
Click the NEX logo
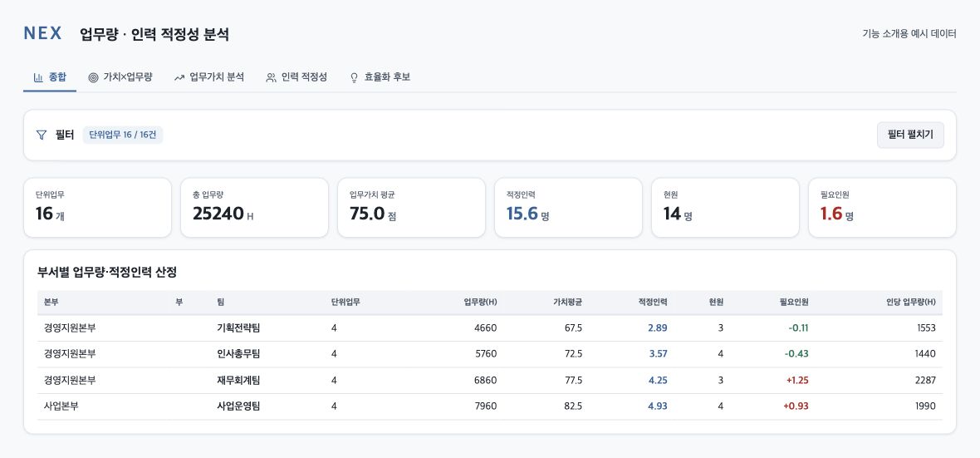coord(42,33)
